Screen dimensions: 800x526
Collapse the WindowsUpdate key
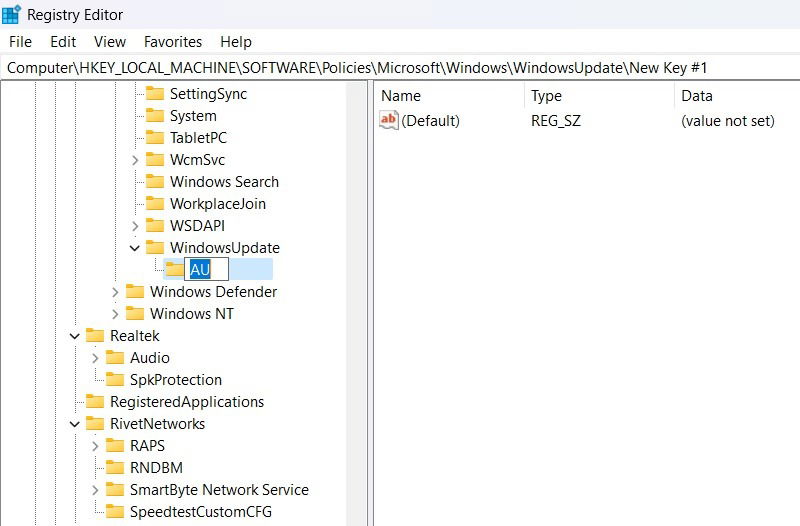(135, 248)
